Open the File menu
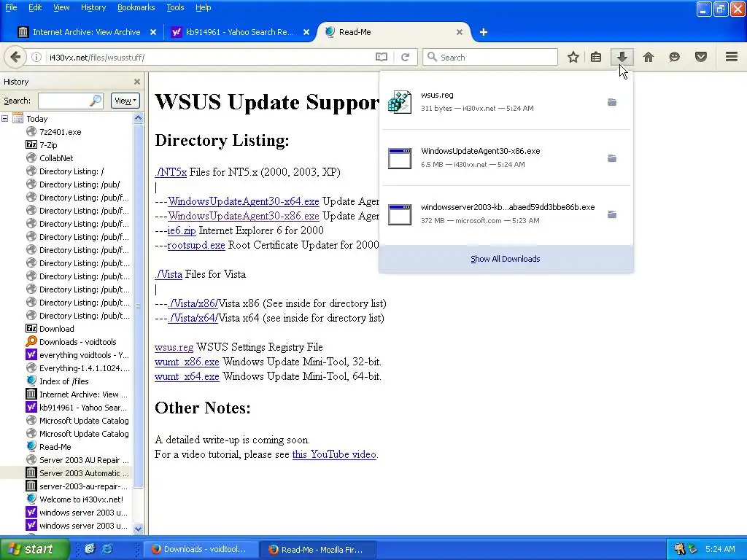The width and height of the screenshot is (747, 560). click(x=11, y=7)
